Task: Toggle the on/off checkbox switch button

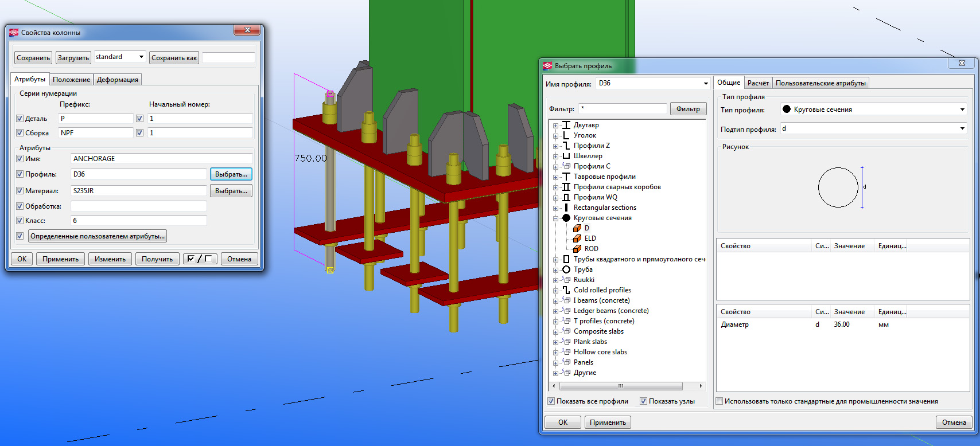Action: (200, 259)
